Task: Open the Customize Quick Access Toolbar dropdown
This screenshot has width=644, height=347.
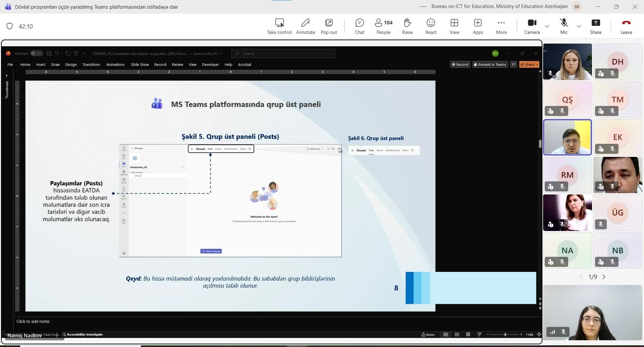Action: pyautogui.click(x=85, y=53)
